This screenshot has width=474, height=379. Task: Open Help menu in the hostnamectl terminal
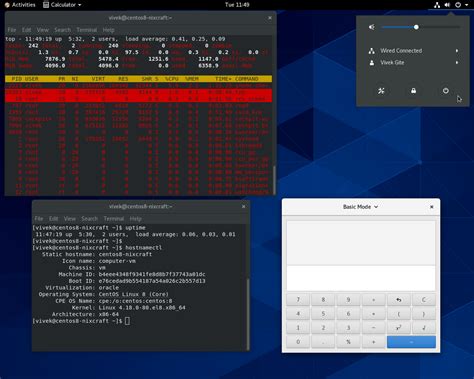pos(135,219)
